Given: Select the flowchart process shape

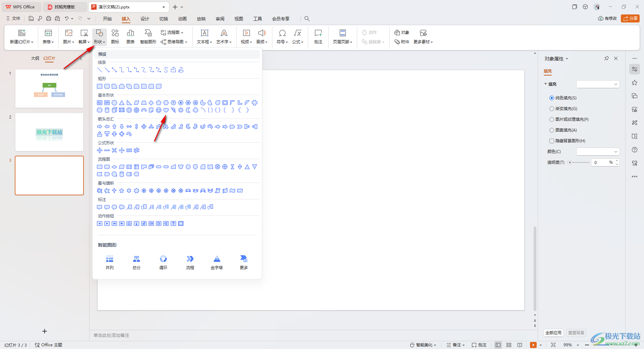Looking at the screenshot, I should (100, 167).
